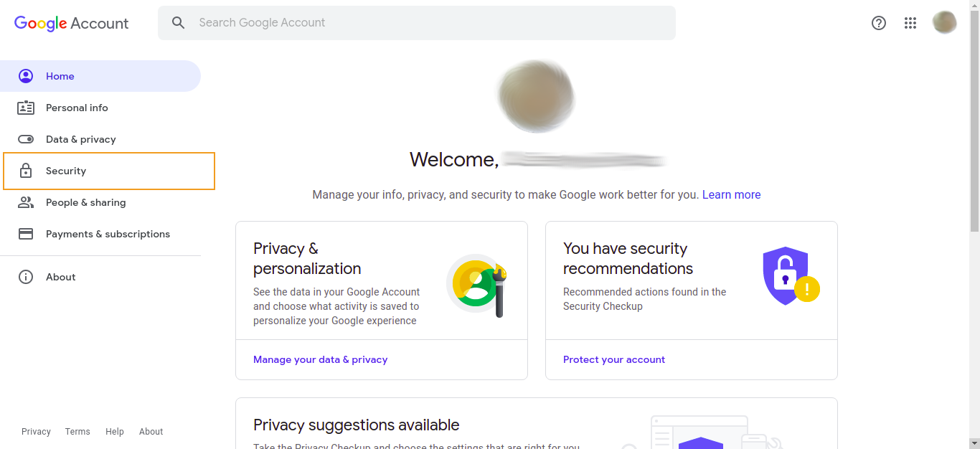Viewport: 980px width, 449px height.
Task: Click the Data & privacy toggle-style icon
Action: tap(26, 139)
